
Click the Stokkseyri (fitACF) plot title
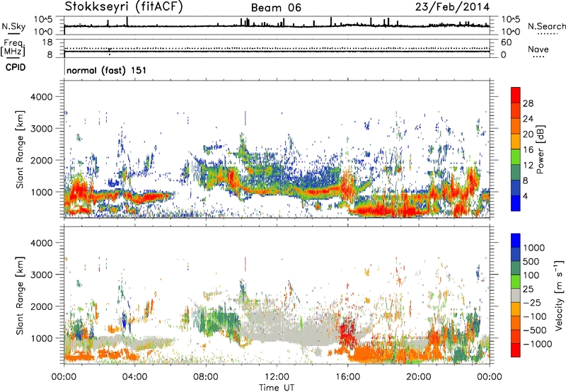coord(124,7)
